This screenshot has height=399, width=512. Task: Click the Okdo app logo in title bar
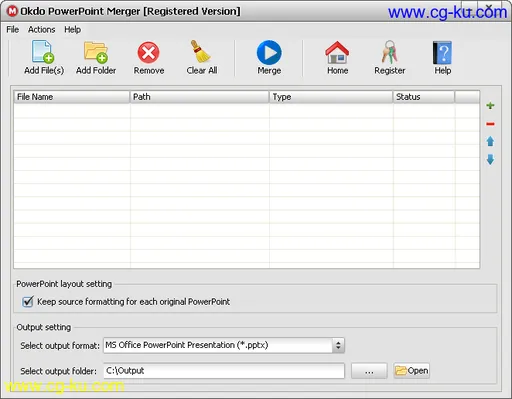pyautogui.click(x=12, y=11)
